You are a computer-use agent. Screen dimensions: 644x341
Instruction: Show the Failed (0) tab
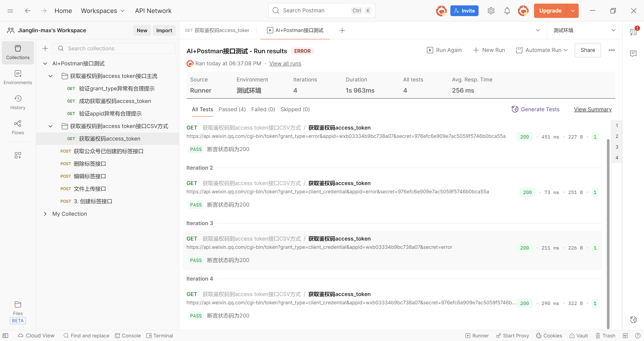coord(263,109)
